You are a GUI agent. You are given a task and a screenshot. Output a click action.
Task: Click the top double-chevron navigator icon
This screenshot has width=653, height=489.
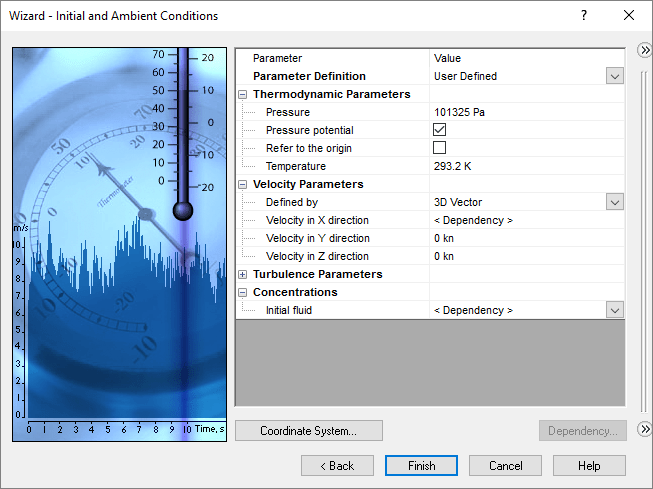tap(644, 50)
